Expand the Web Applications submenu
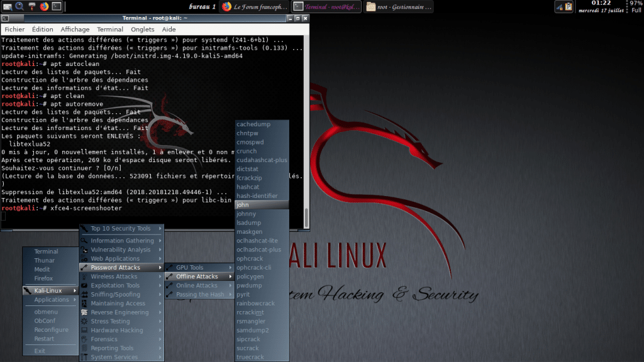This screenshot has height=362, width=644. point(121,258)
